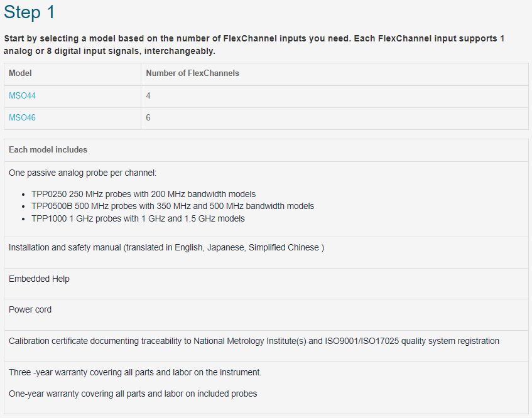The image size is (532, 418).
Task: Select the Number of FlexChannels column header
Action: coord(335,73)
